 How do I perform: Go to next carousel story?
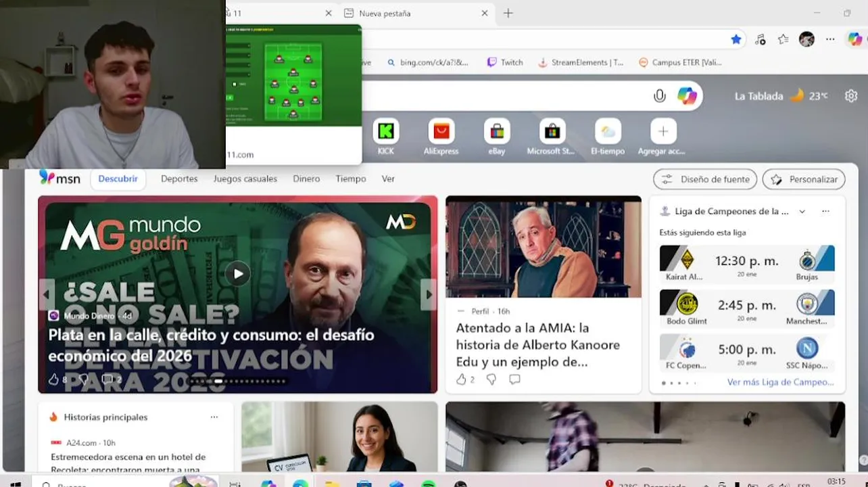[x=429, y=294]
